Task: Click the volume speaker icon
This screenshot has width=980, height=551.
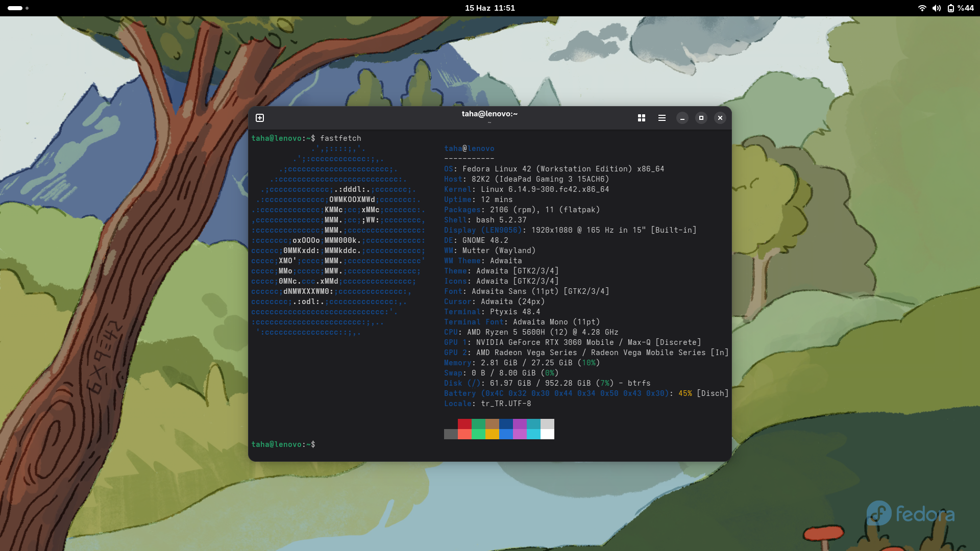Action: pos(936,8)
